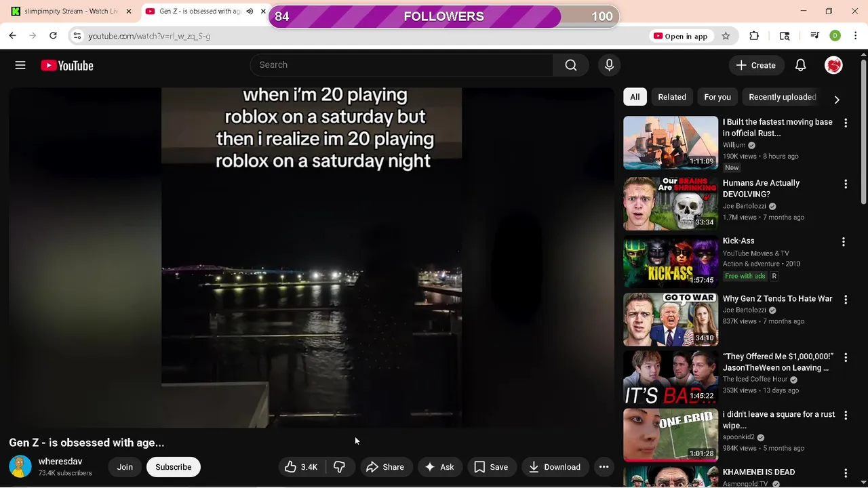Dislike this video
868x488 pixels.
(x=339, y=467)
